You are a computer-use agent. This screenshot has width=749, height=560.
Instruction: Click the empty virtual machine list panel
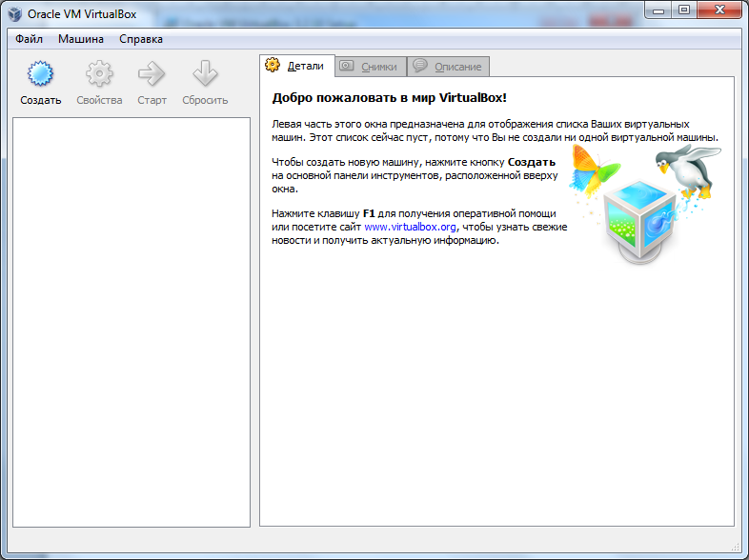(x=132, y=322)
